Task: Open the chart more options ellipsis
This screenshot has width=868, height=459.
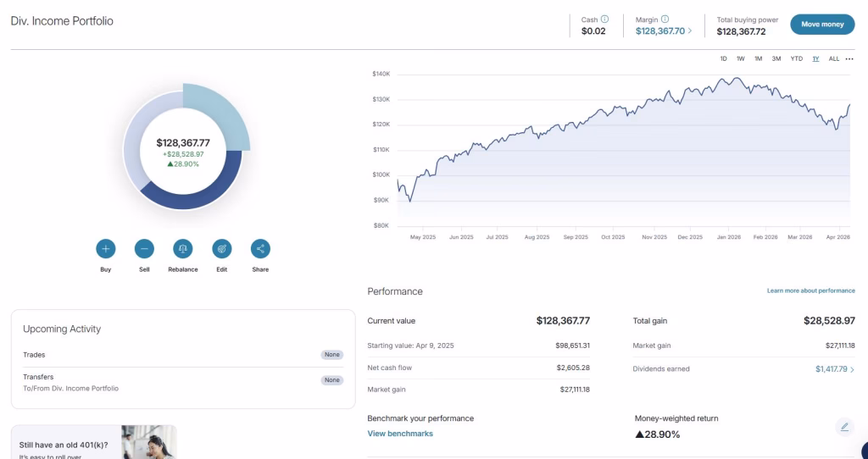Action: click(849, 58)
